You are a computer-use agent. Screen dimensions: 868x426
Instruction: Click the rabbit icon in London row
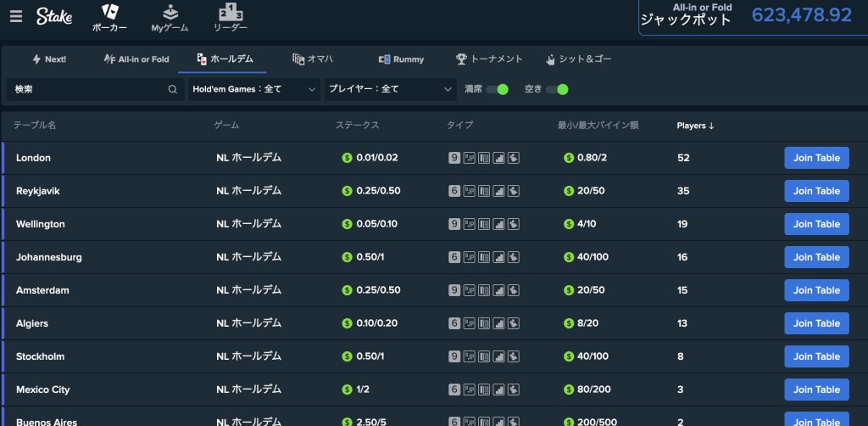[x=513, y=158]
